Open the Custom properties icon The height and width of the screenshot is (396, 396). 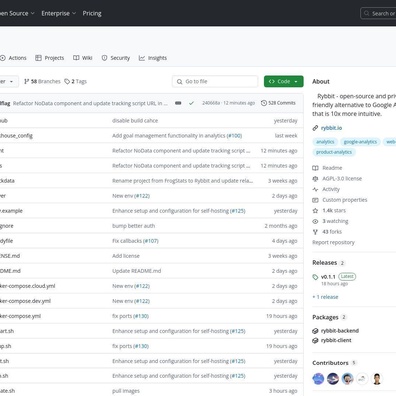pos(315,200)
